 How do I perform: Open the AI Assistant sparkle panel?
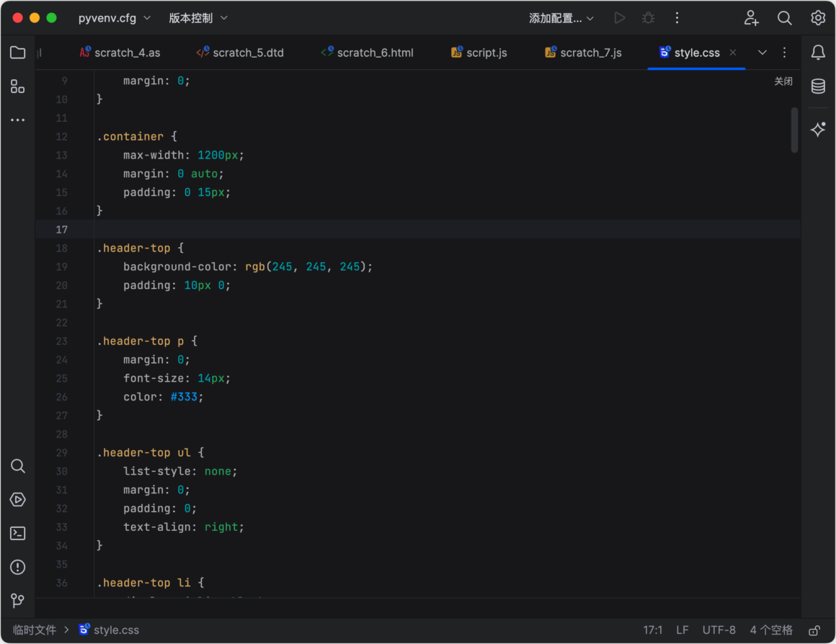point(819,130)
